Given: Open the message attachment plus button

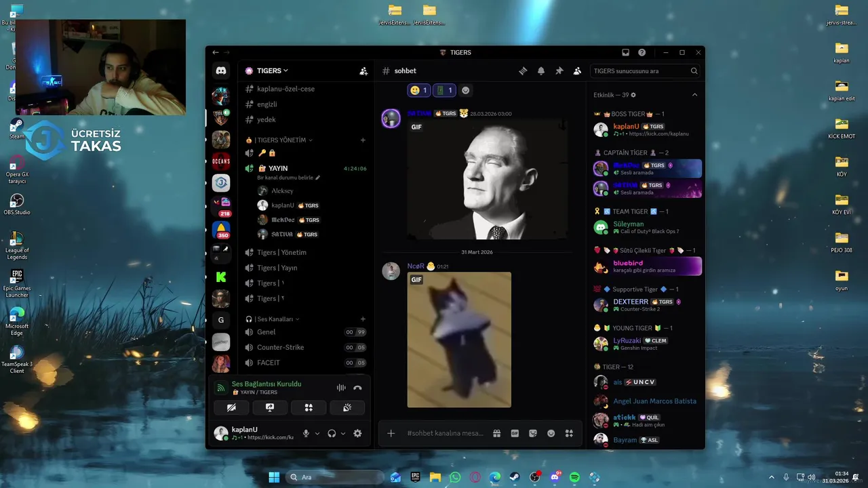Looking at the screenshot, I should pyautogui.click(x=391, y=433).
